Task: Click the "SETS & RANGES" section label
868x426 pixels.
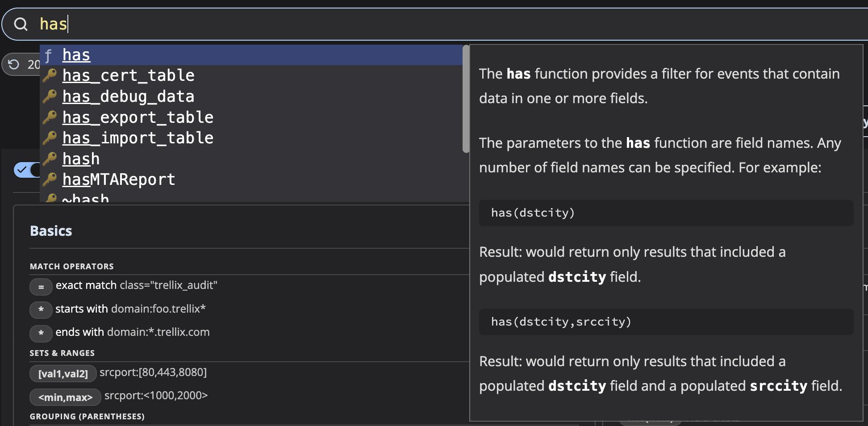Action: 62,353
